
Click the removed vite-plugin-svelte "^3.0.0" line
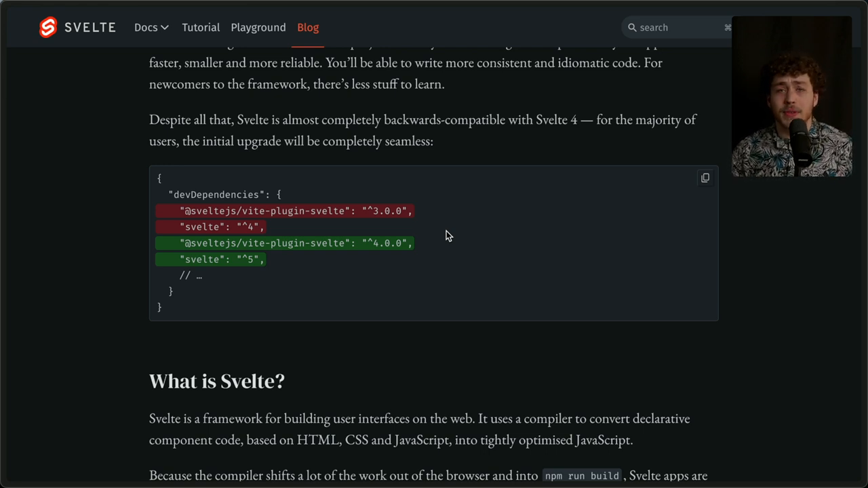click(x=285, y=211)
